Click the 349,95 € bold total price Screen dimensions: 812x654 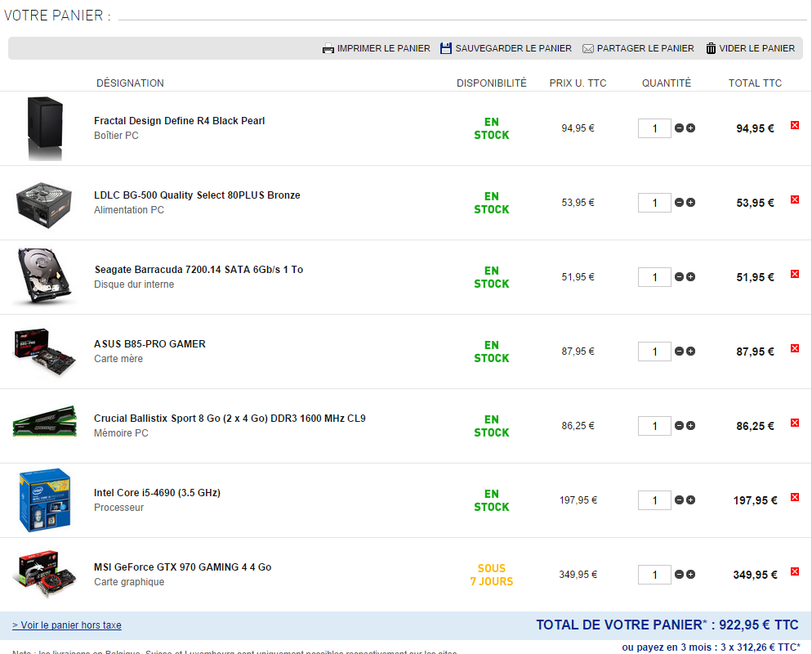[x=755, y=575]
